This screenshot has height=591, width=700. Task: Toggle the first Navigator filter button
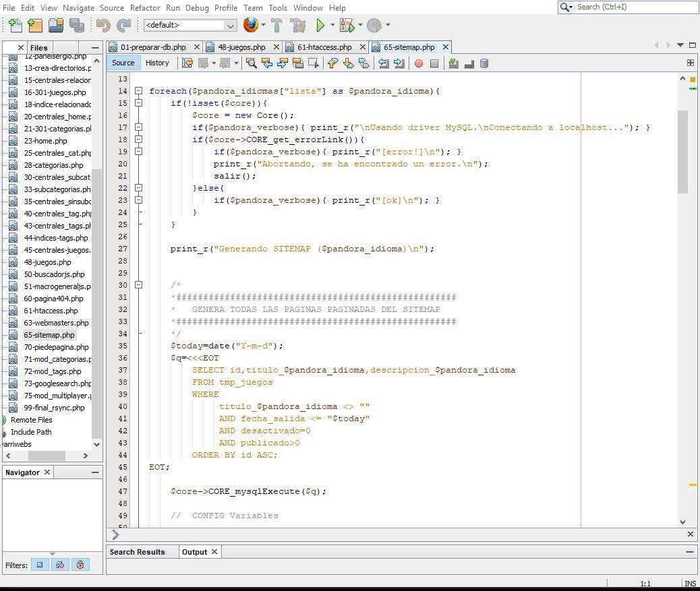click(40, 565)
